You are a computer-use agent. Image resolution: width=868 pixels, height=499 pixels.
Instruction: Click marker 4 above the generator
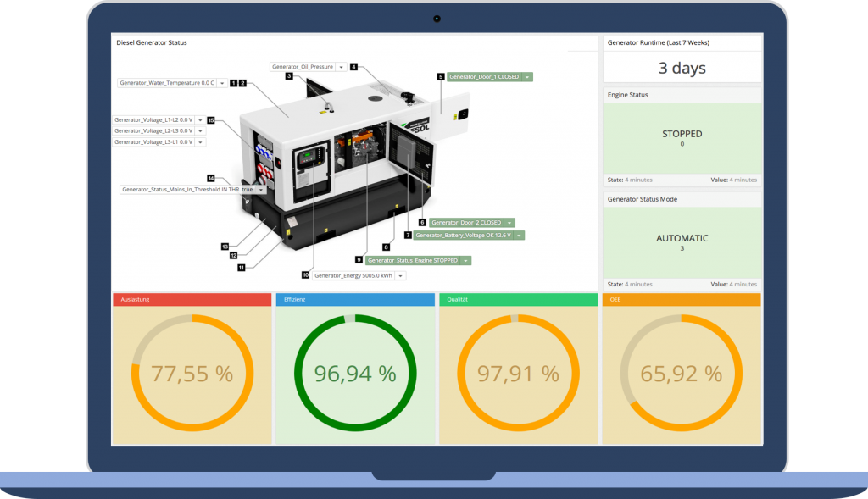353,67
